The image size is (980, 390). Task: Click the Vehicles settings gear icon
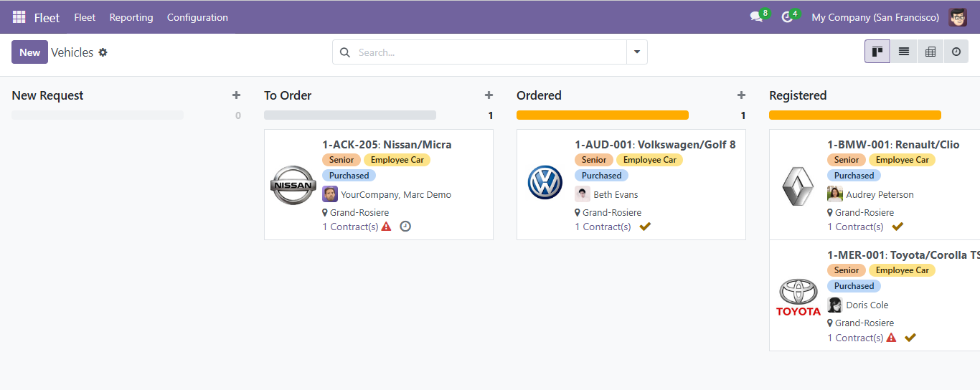click(x=103, y=52)
